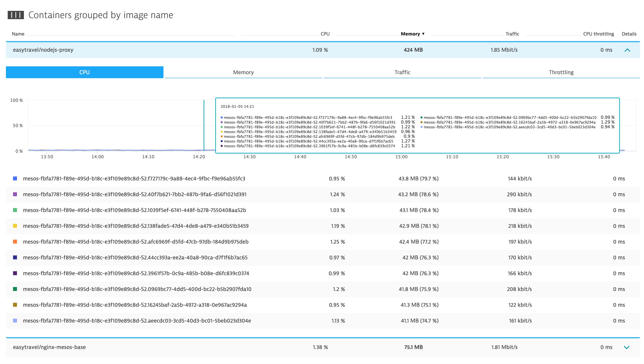Click the navy swatch for container 44cc393a
The image size is (644, 364).
point(15,257)
